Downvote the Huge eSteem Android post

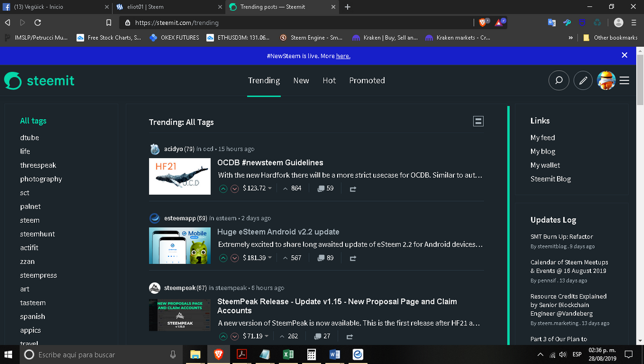(x=234, y=258)
